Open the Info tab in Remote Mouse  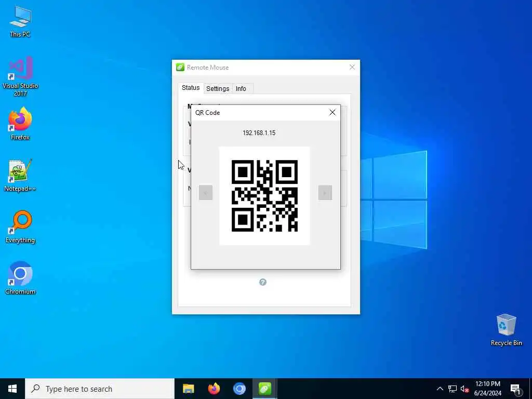click(241, 88)
